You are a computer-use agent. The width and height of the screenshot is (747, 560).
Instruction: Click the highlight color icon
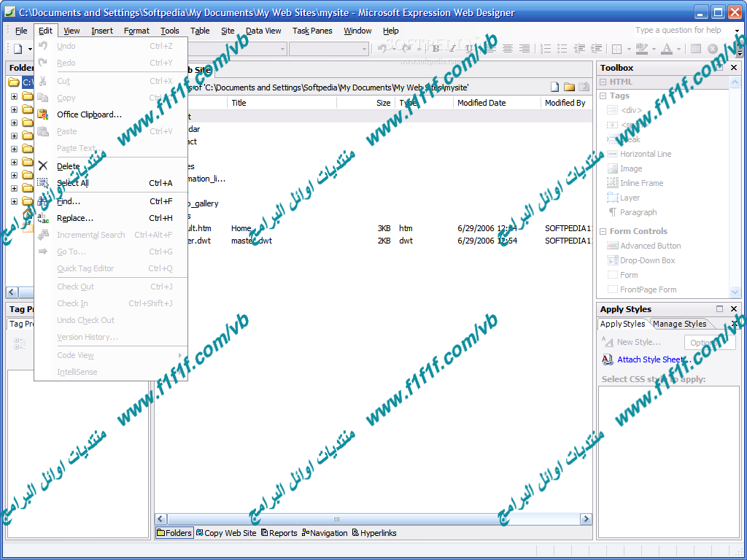(641, 49)
